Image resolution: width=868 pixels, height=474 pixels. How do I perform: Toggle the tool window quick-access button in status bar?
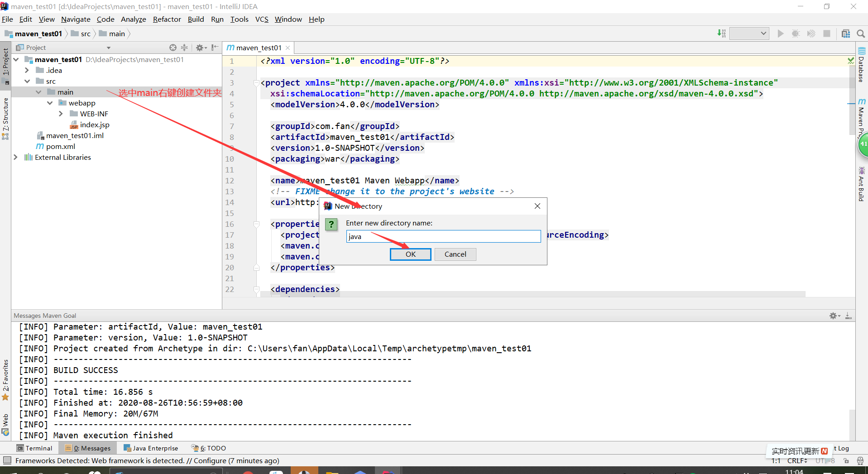(x=7, y=461)
